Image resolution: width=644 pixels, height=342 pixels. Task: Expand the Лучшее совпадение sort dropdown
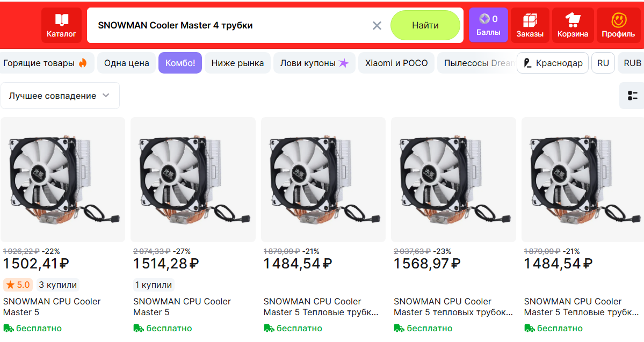[60, 96]
